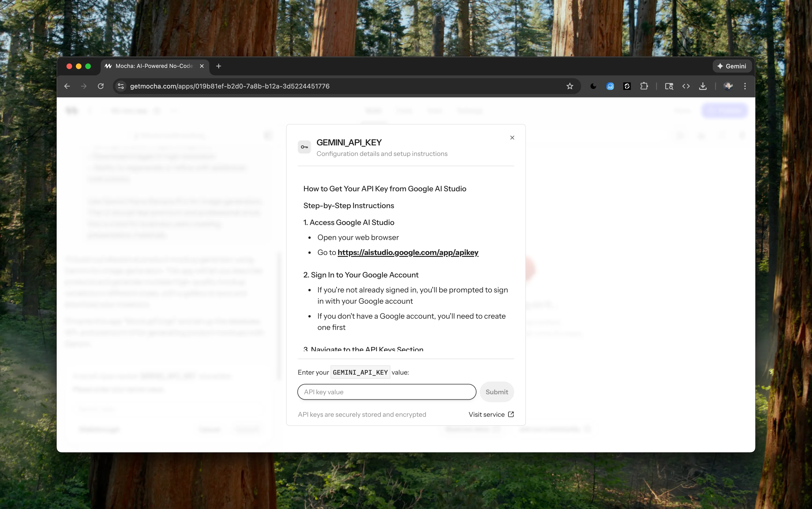Open the extensions puzzle icon
The height and width of the screenshot is (509, 812).
tap(644, 86)
